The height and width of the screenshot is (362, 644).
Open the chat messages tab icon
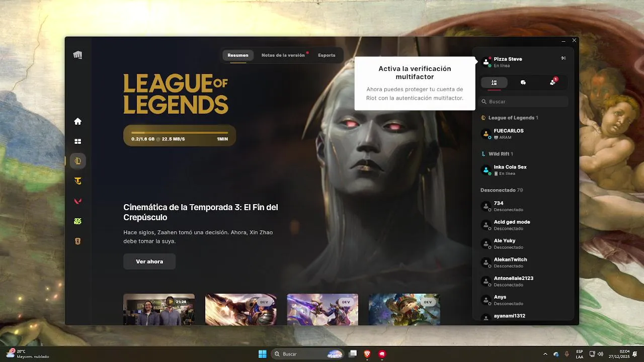point(523,82)
